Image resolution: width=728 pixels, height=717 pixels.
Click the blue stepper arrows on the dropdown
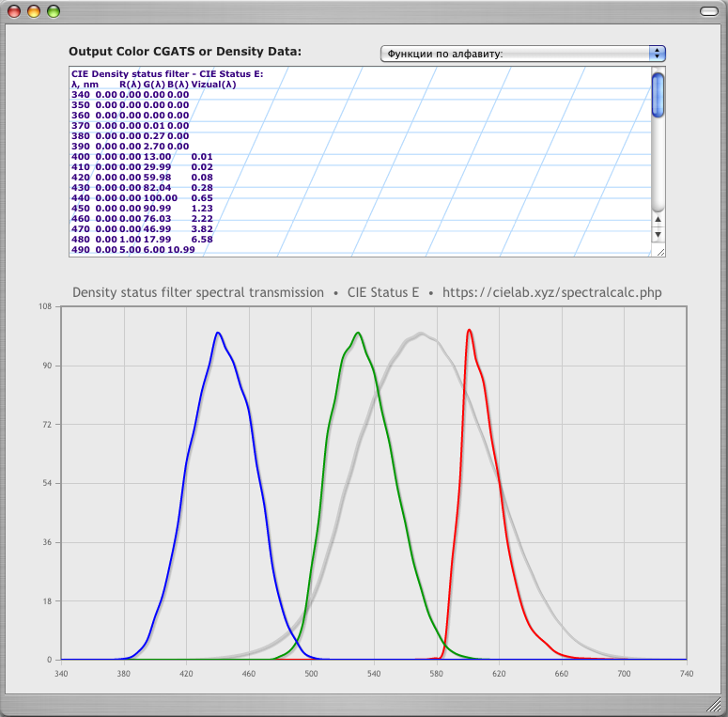point(657,54)
